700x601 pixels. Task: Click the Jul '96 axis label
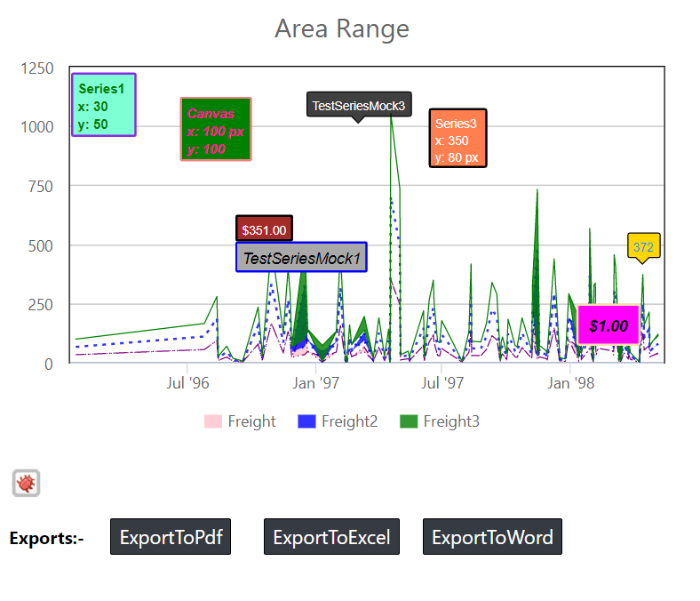[187, 383]
